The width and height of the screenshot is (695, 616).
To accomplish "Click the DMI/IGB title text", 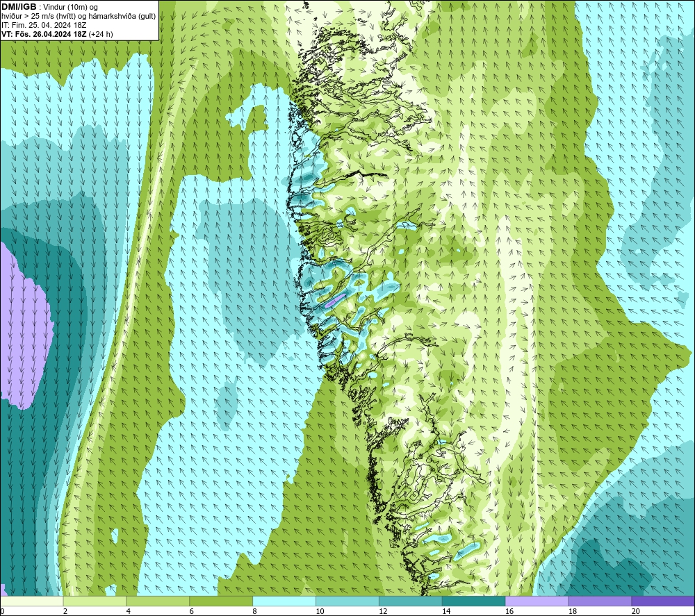I will coord(19,7).
